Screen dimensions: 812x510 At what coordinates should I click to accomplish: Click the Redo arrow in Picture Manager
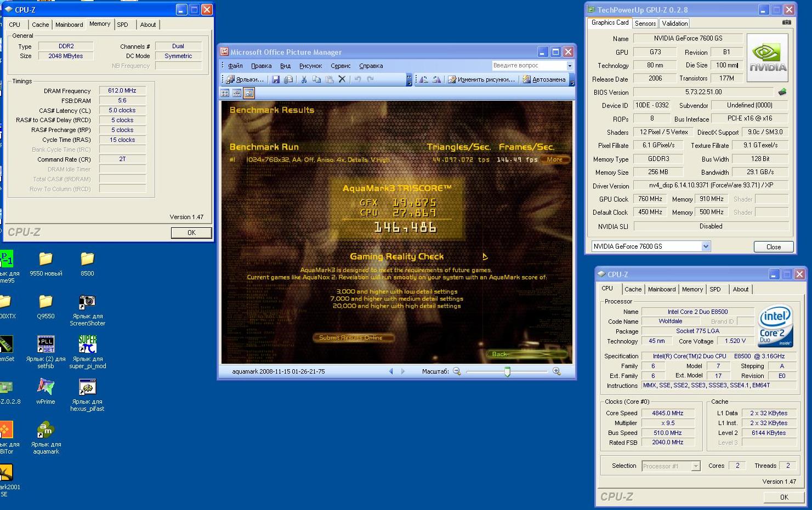pos(371,79)
